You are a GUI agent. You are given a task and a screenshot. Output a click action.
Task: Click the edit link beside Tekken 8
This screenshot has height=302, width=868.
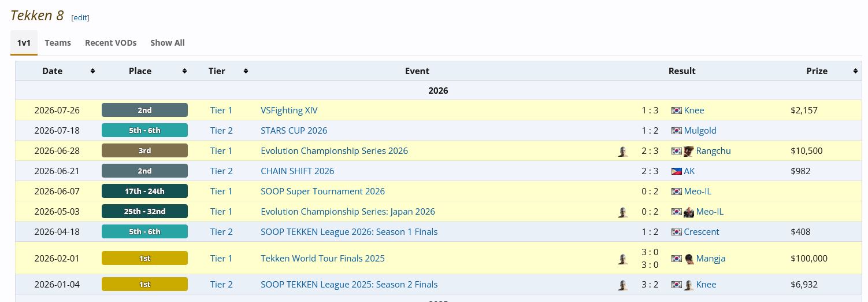pos(80,17)
